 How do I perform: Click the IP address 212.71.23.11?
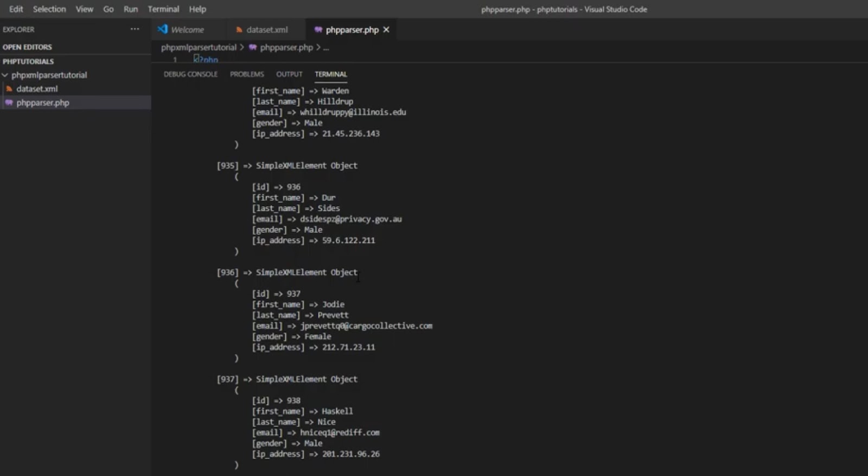348,348
